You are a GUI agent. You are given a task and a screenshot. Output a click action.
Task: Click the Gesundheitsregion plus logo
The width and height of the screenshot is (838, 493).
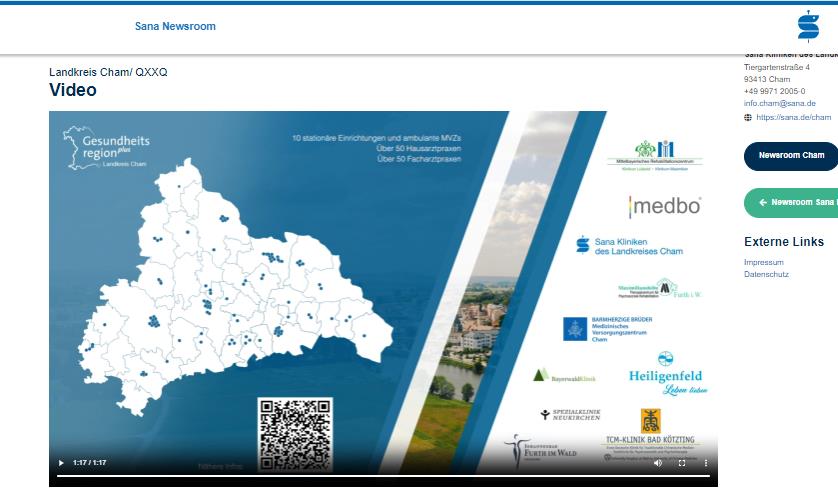[107, 148]
